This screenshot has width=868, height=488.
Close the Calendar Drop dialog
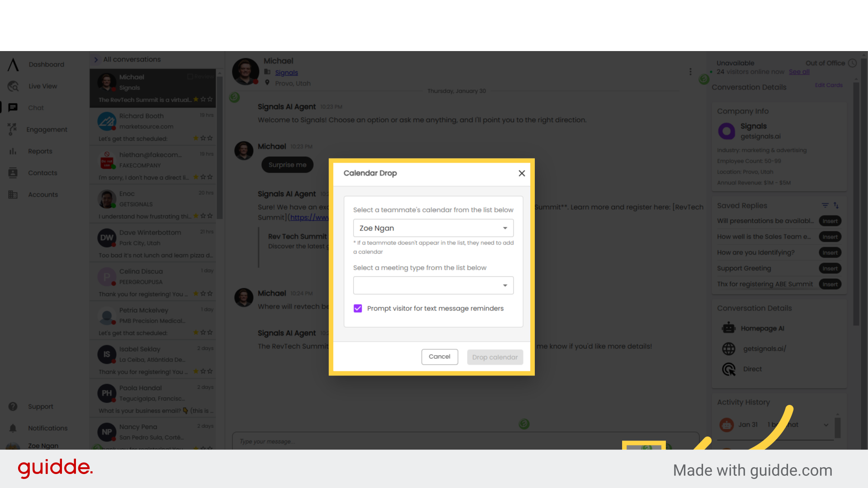(522, 173)
